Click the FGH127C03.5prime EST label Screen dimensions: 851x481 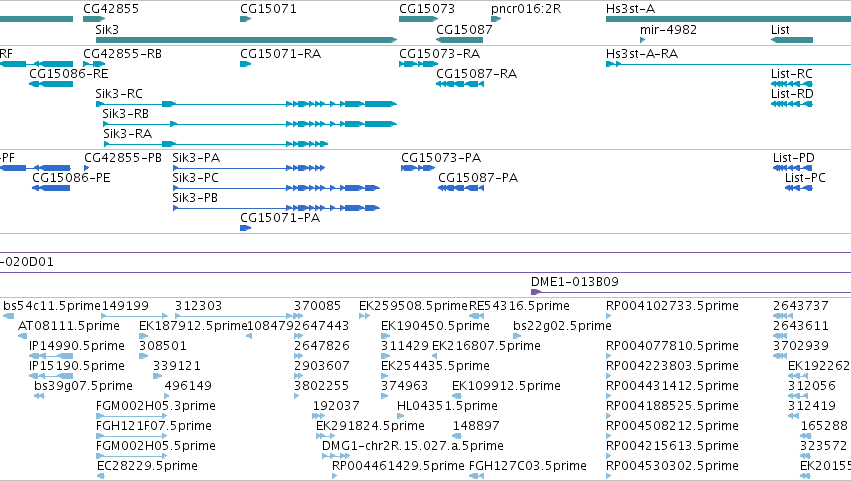tap(528, 466)
